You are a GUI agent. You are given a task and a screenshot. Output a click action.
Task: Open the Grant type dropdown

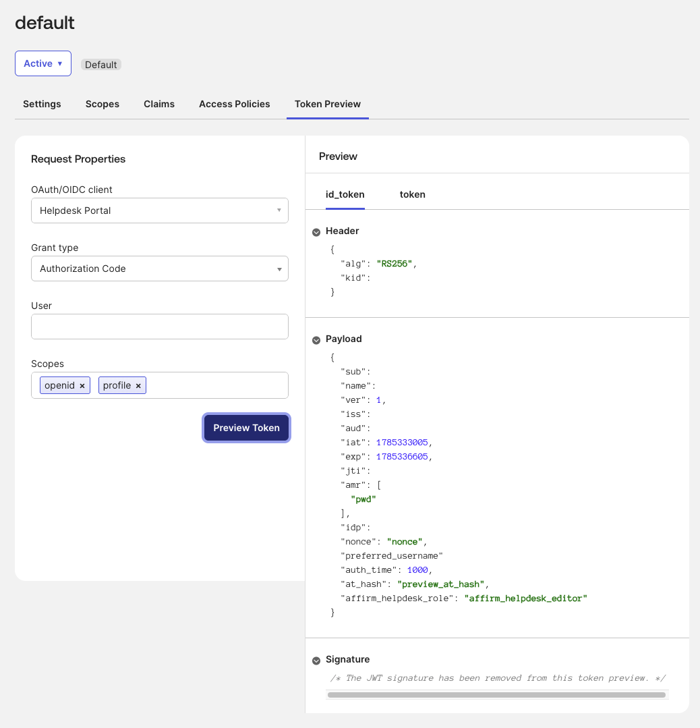tap(160, 269)
